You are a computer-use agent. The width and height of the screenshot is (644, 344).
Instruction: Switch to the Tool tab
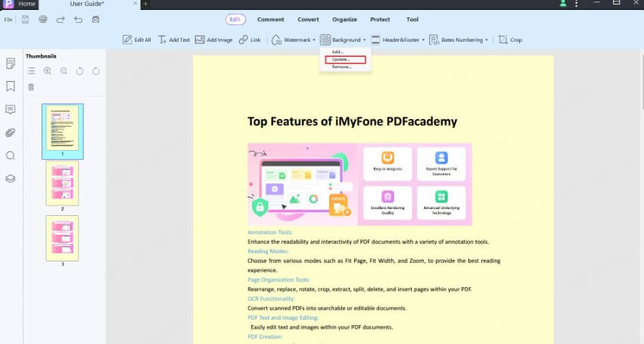[412, 19]
